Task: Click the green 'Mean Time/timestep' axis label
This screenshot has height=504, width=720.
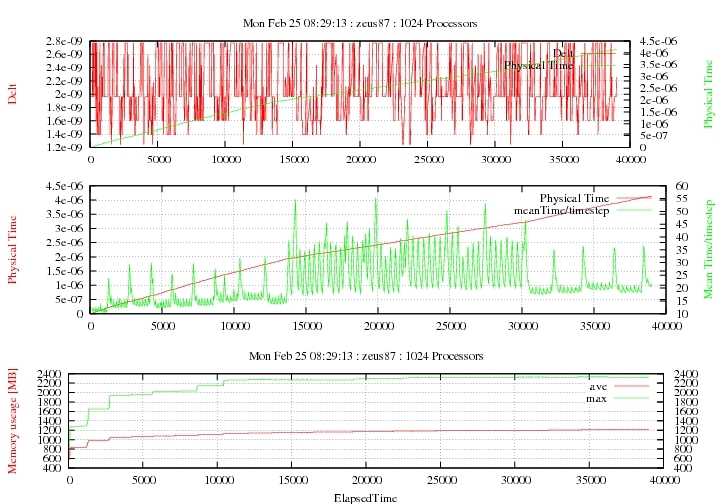Action: tap(708, 249)
